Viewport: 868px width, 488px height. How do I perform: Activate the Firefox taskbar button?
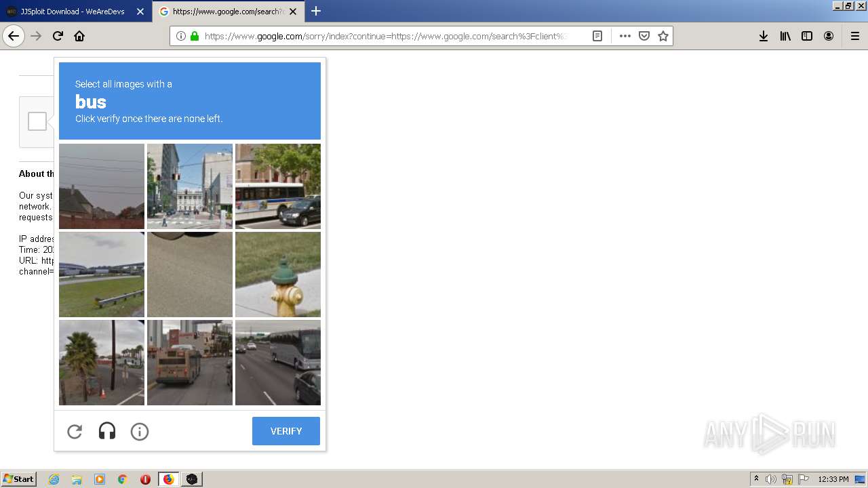[x=168, y=479]
